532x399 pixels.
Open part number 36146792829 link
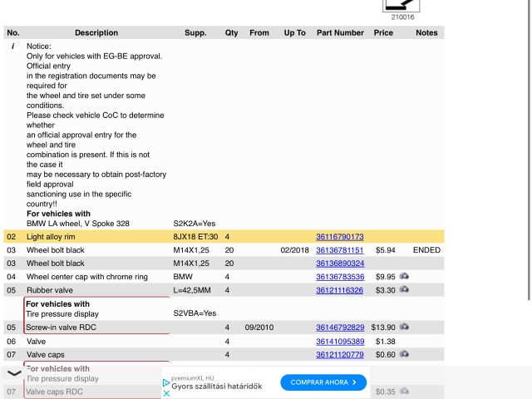point(339,328)
